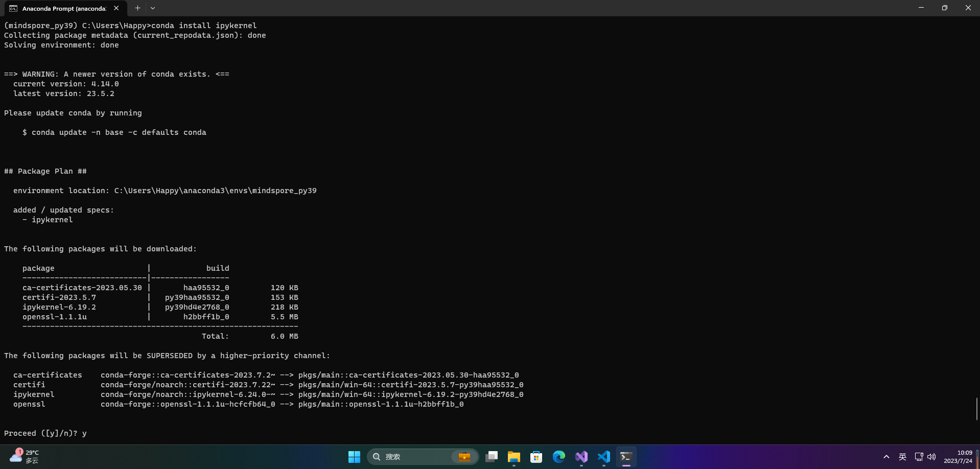Click the taskbar 搜索 search field
Screen dimensions: 980x469
click(423, 457)
